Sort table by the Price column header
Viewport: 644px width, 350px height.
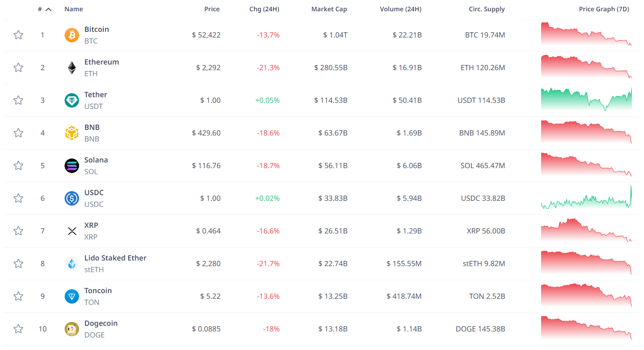coord(212,9)
